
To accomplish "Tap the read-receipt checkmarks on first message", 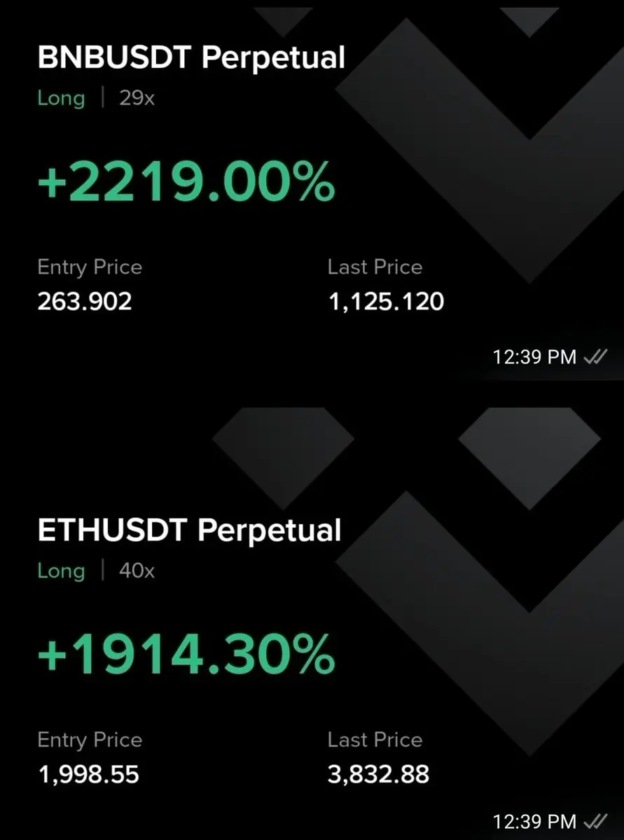I will click(x=595, y=357).
